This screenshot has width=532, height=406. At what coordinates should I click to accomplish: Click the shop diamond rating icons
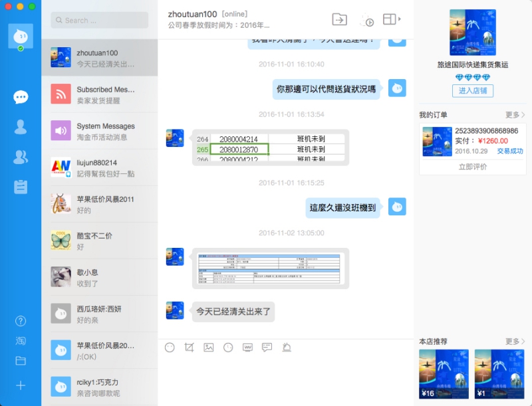(473, 77)
